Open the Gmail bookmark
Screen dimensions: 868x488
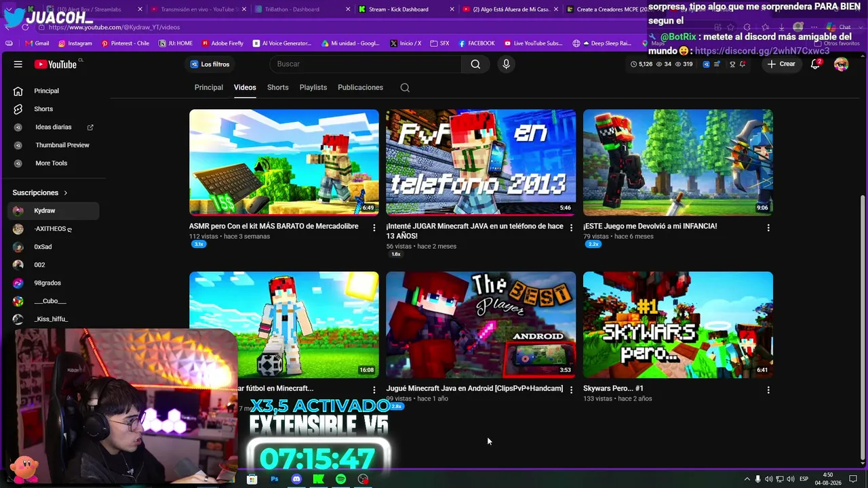37,43
